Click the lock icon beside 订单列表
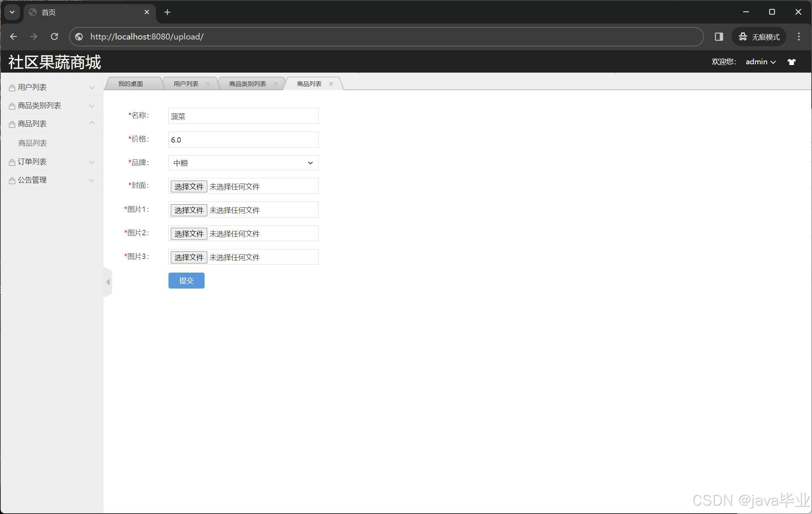 (12, 162)
